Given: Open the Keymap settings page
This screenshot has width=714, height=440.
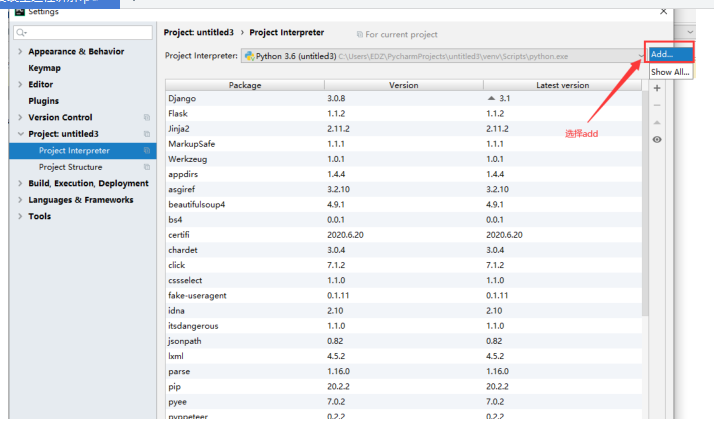Looking at the screenshot, I should pyautogui.click(x=44, y=68).
